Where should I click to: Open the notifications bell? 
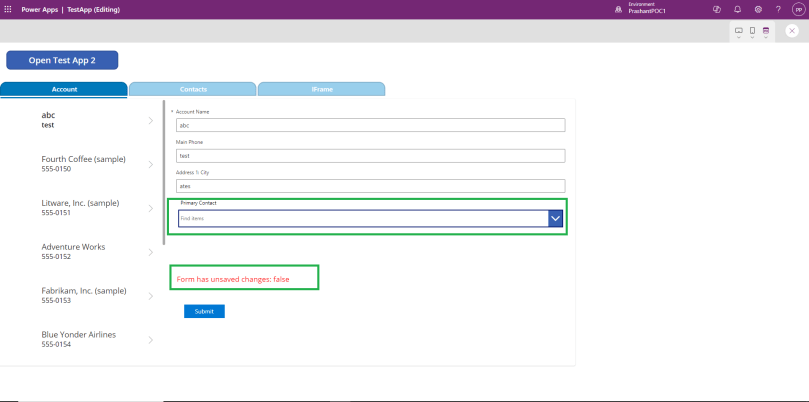coord(738,8)
